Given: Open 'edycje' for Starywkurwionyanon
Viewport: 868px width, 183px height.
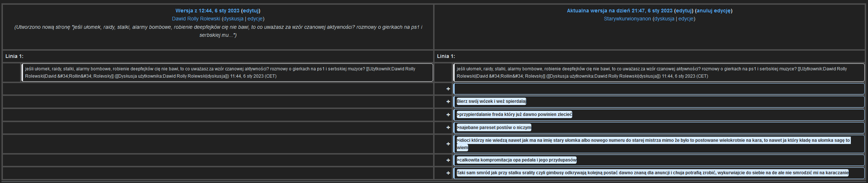Looking at the screenshot, I should 686,19.
